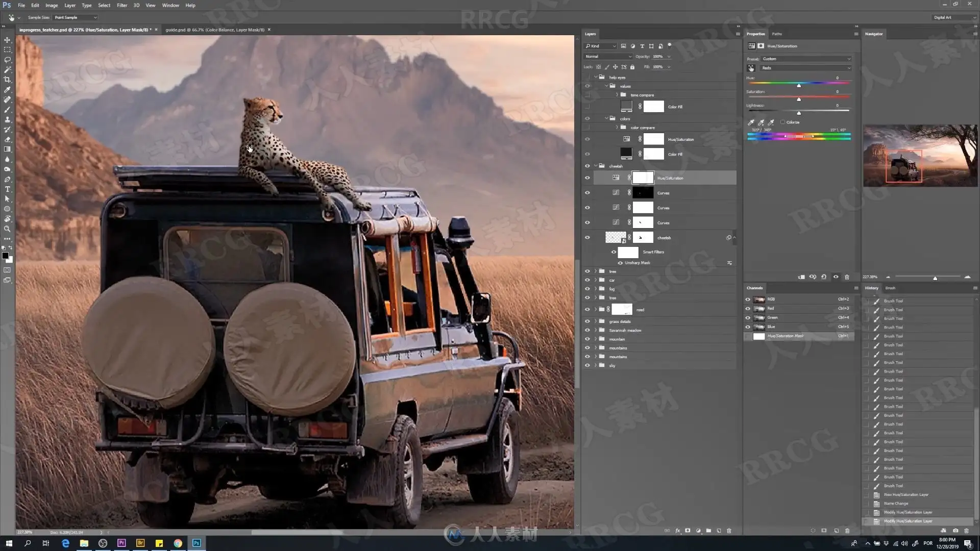
Task: Click the Saturation slider handle
Action: (x=799, y=99)
